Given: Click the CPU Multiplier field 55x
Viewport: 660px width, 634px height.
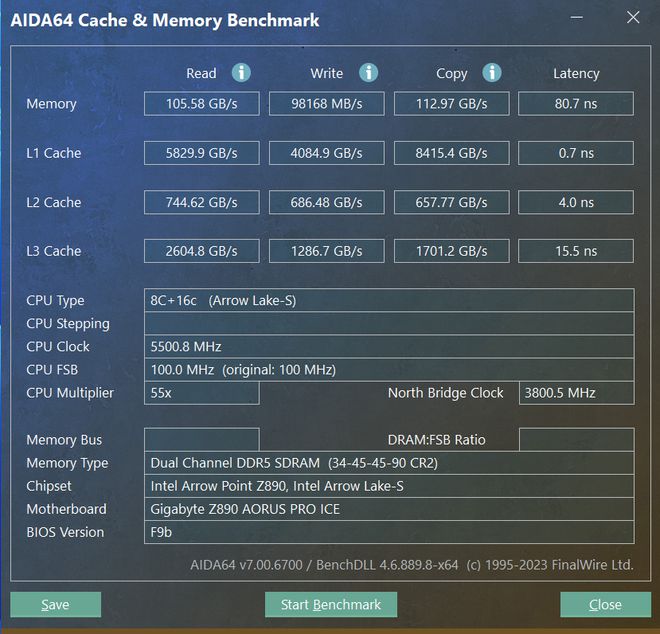Looking at the screenshot, I should 202,393.
